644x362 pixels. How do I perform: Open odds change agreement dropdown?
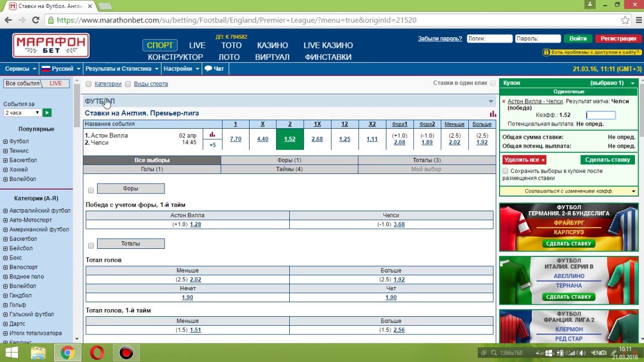point(633,191)
